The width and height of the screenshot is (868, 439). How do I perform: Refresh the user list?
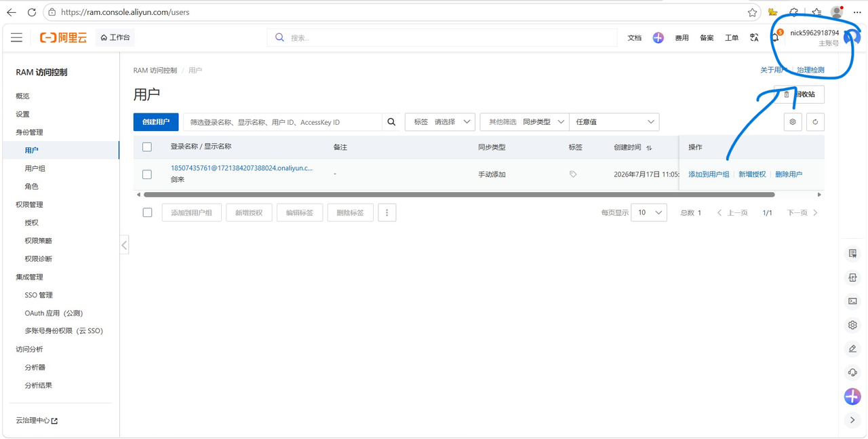[815, 122]
